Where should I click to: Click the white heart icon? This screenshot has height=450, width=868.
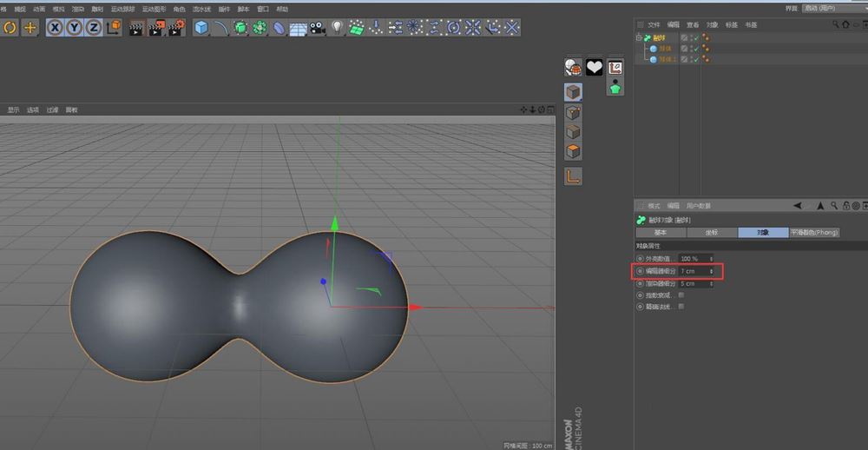click(x=594, y=67)
